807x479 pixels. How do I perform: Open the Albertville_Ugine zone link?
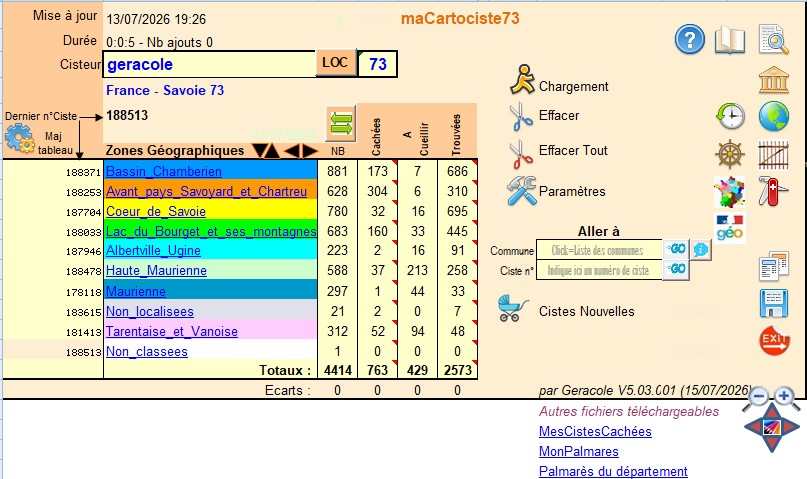pos(153,251)
